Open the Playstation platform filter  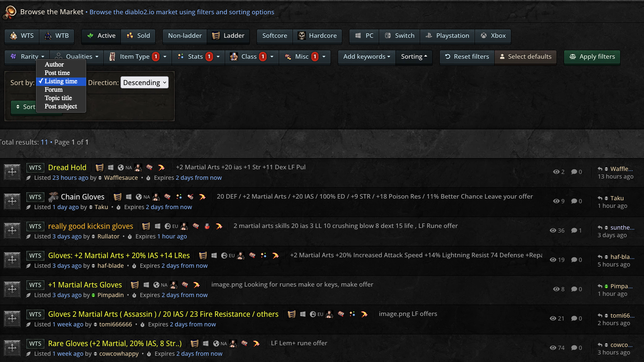pos(447,36)
